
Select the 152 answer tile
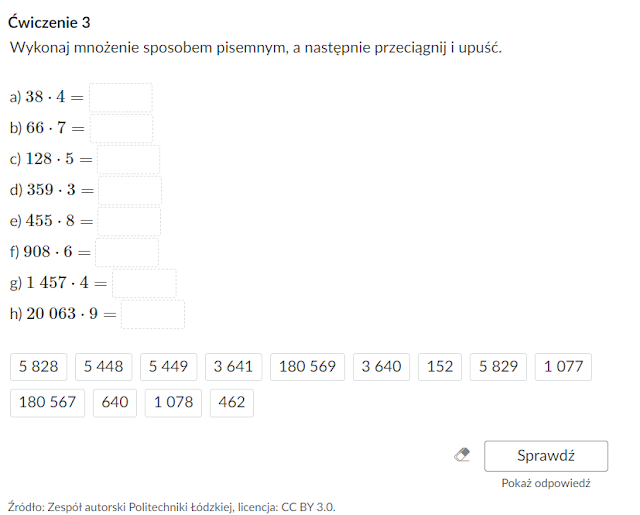(x=440, y=366)
